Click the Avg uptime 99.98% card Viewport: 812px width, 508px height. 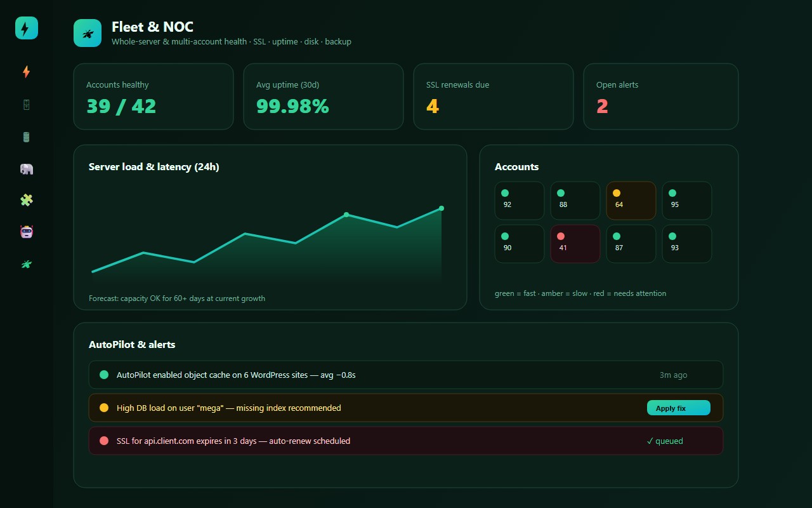point(324,97)
